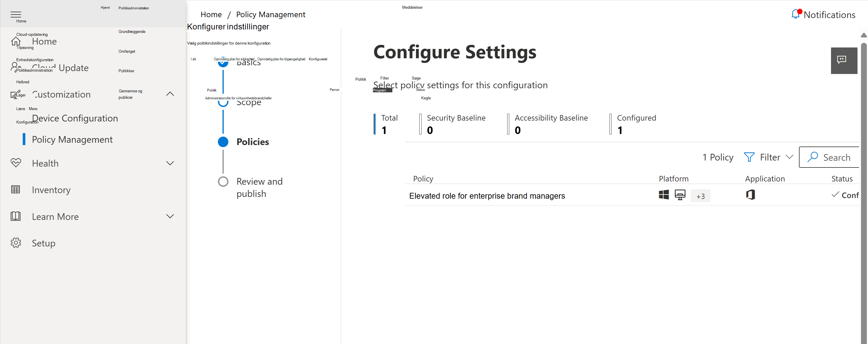Select the Scope wizard step
This screenshot has width=868, height=344.
point(248,103)
